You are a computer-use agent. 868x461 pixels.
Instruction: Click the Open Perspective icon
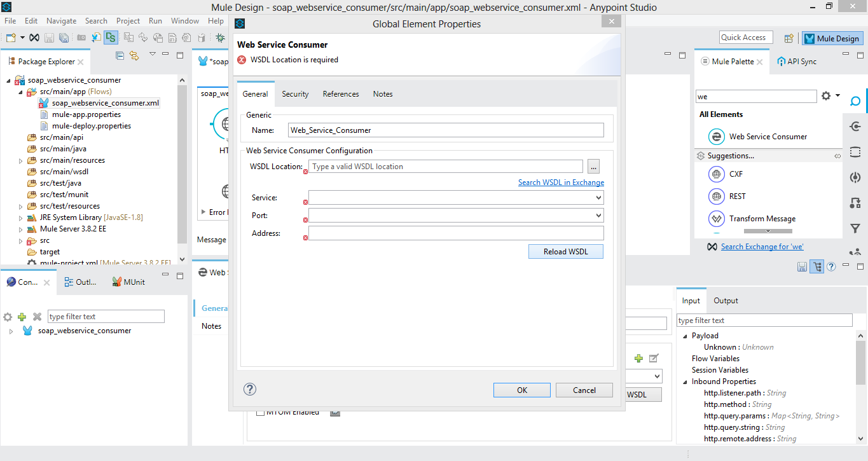[789, 38]
